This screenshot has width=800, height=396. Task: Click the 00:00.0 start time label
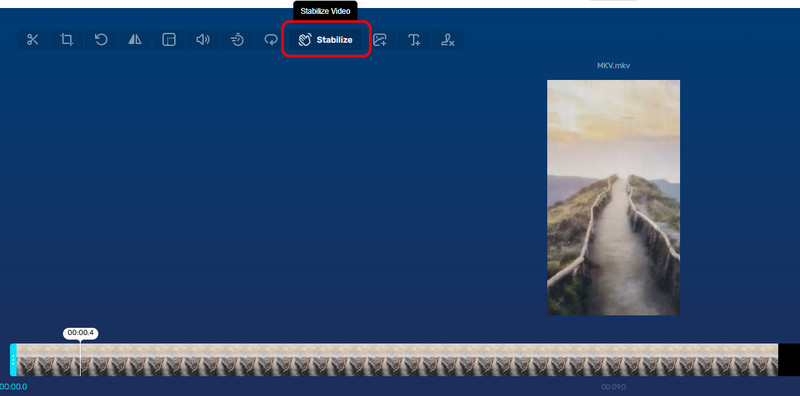click(x=14, y=387)
